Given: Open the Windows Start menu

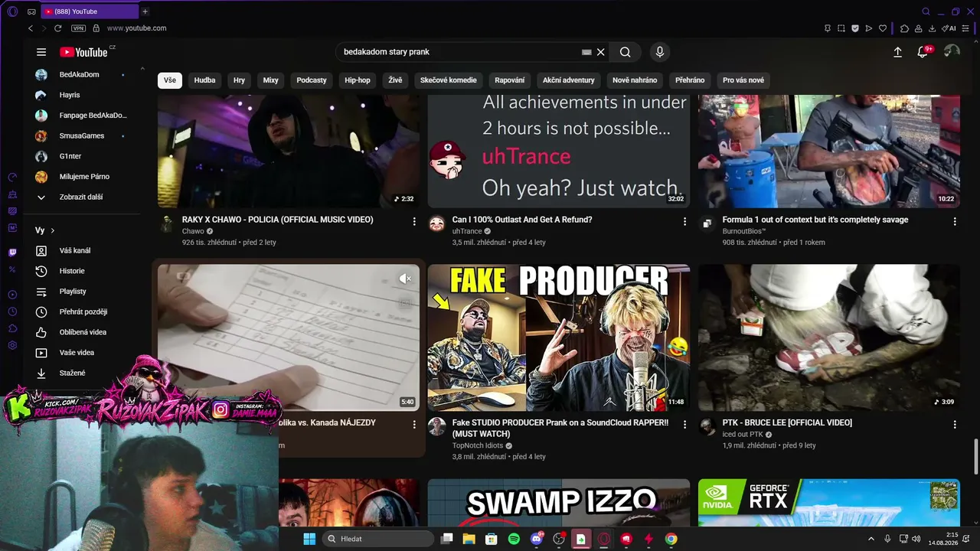Looking at the screenshot, I should 309,539.
